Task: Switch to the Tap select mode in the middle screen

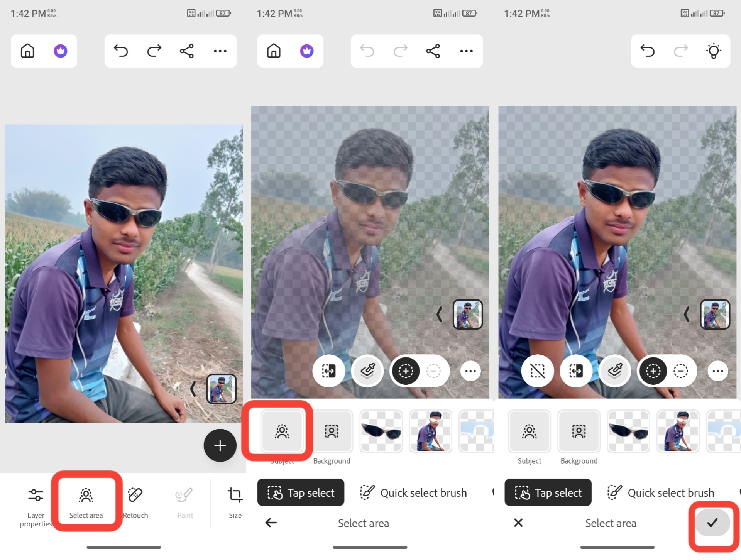Action: click(x=301, y=492)
